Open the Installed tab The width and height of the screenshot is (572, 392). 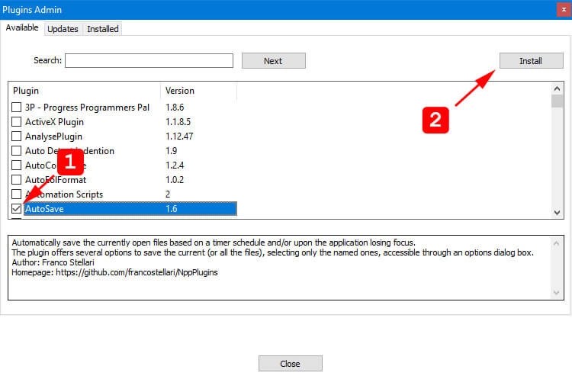[102, 29]
